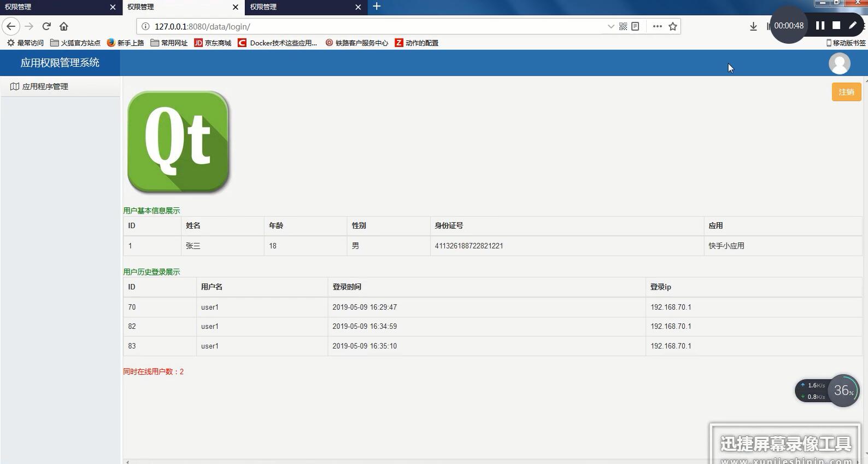Image resolution: width=868 pixels, height=464 pixels.
Task: Select login time 2019-05-09 16:34:59
Action: pos(365,326)
